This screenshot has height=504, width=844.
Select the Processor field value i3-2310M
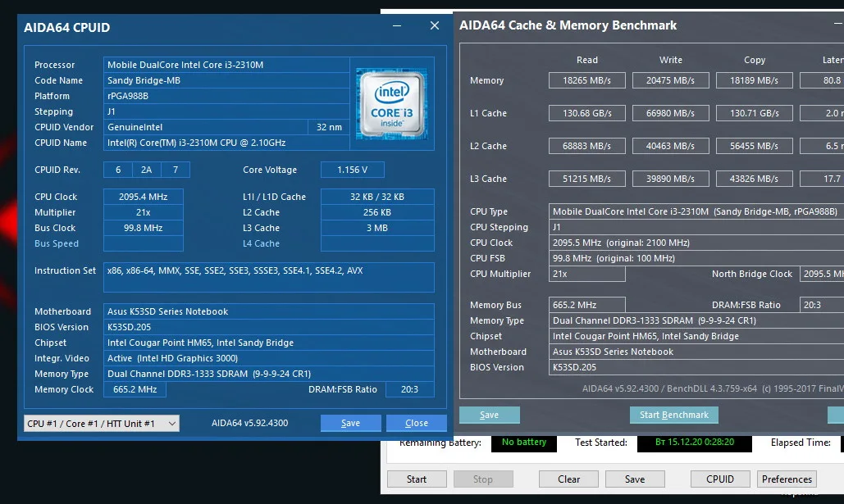point(226,65)
